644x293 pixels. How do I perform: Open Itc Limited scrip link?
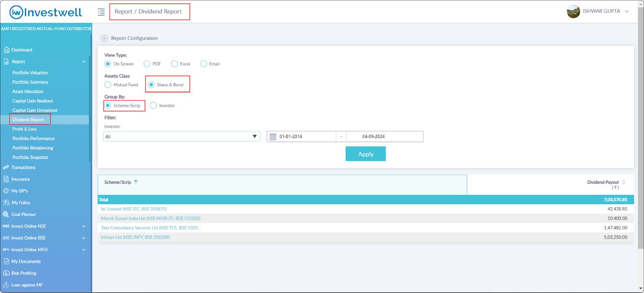134,209
